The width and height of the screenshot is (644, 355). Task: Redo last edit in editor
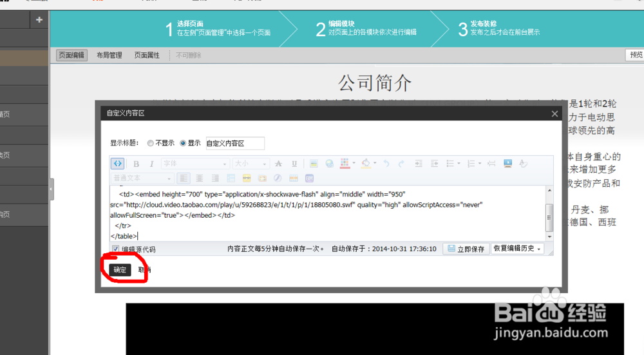click(x=401, y=164)
